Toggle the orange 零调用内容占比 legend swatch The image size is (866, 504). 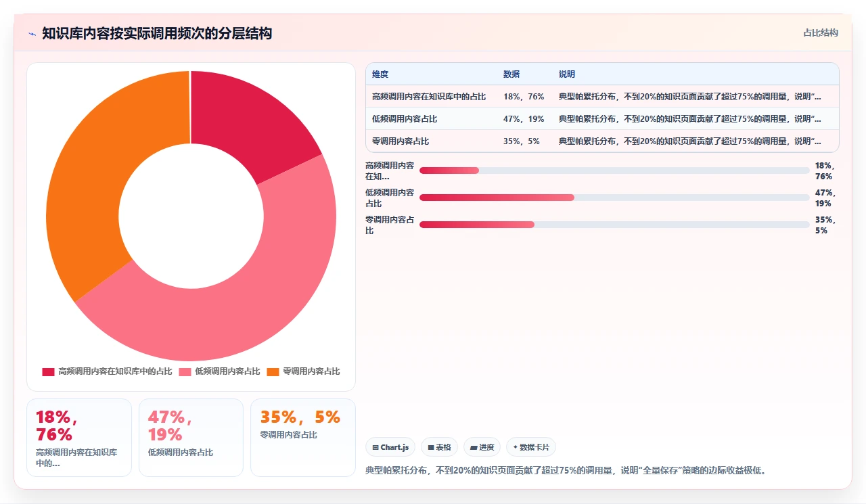pyautogui.click(x=273, y=371)
